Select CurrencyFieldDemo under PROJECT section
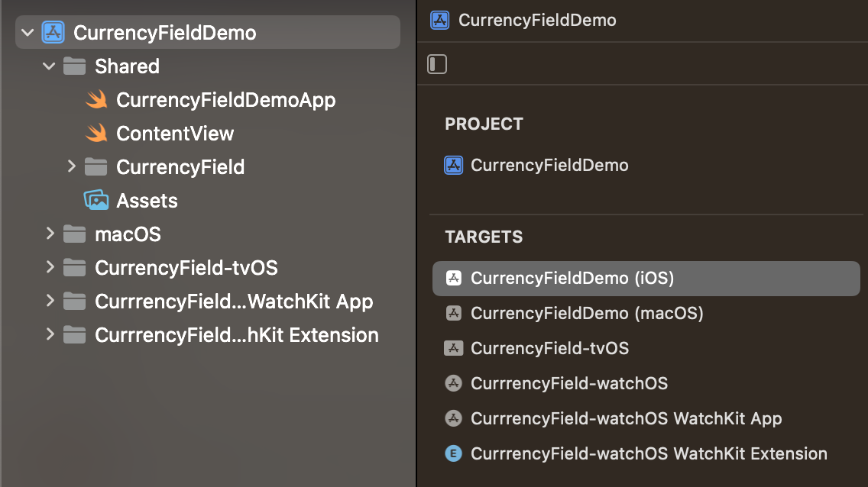This screenshot has width=868, height=487. (x=549, y=165)
